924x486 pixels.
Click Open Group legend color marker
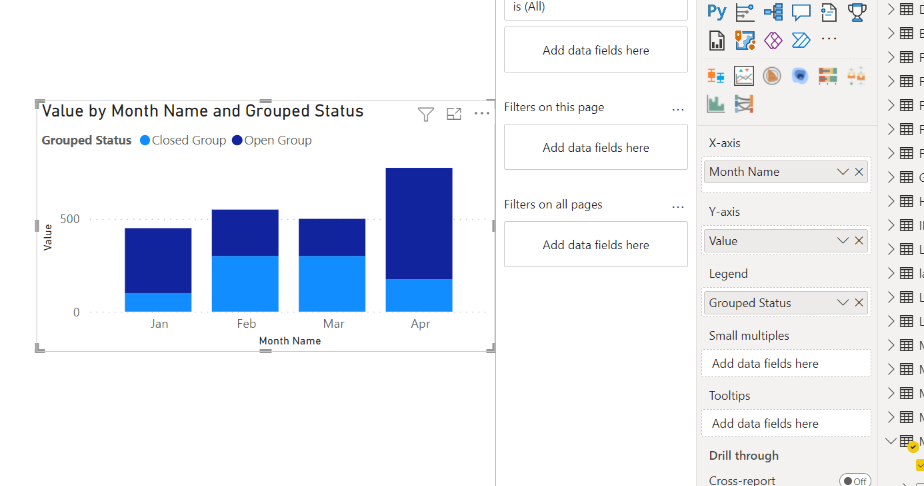pyautogui.click(x=237, y=140)
